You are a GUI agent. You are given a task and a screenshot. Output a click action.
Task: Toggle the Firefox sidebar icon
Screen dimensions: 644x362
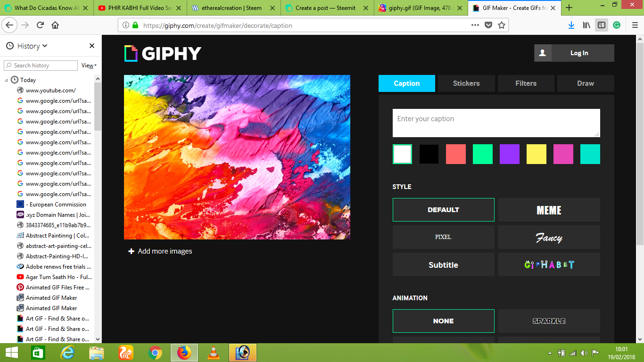601,26
